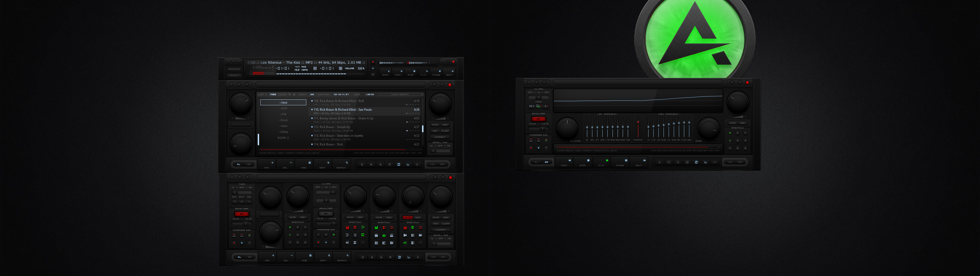Click Clear in the playlist window
This screenshot has width=980, height=276.
(446, 131)
